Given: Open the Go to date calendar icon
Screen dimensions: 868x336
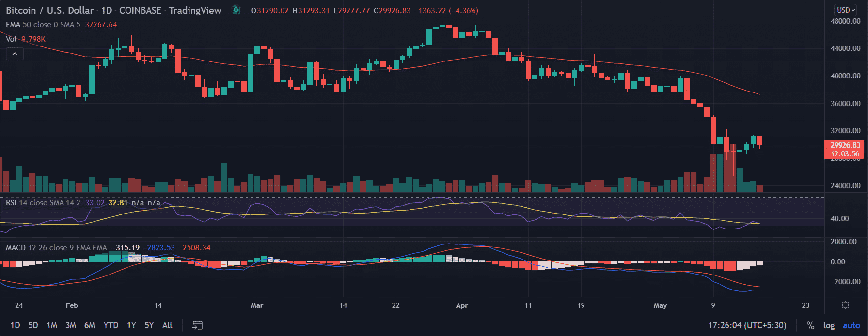Looking at the screenshot, I should click(x=197, y=325).
